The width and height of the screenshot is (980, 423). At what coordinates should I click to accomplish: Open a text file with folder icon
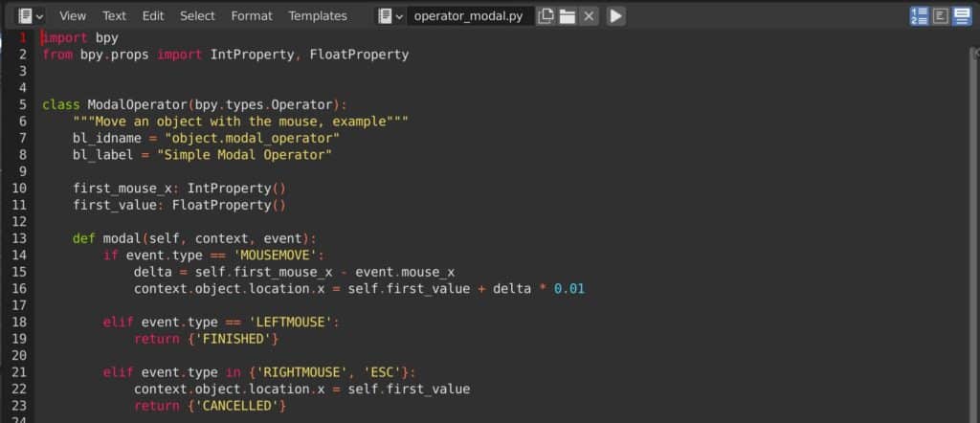click(567, 15)
